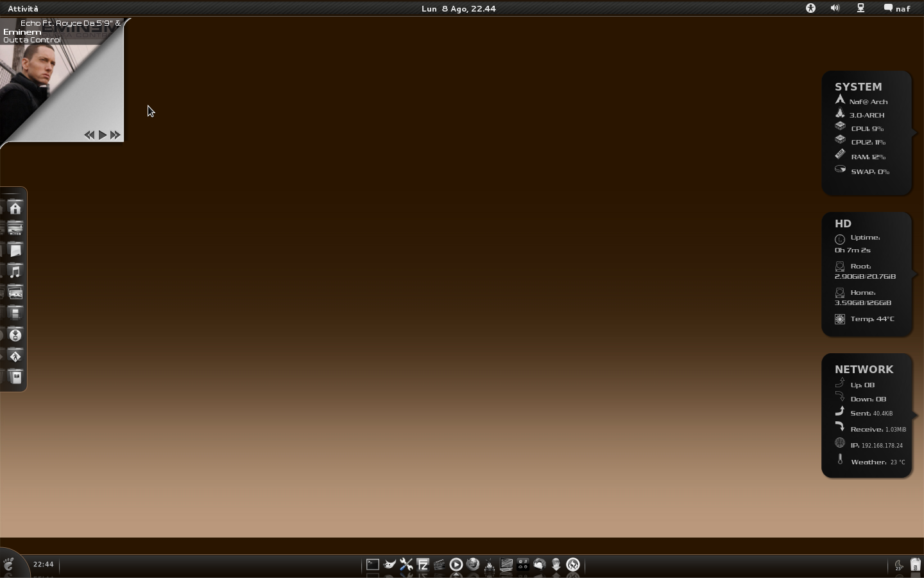The height and width of the screenshot is (578, 924).
Task: Launch FileZilla from the bottom dock
Action: coord(423,565)
